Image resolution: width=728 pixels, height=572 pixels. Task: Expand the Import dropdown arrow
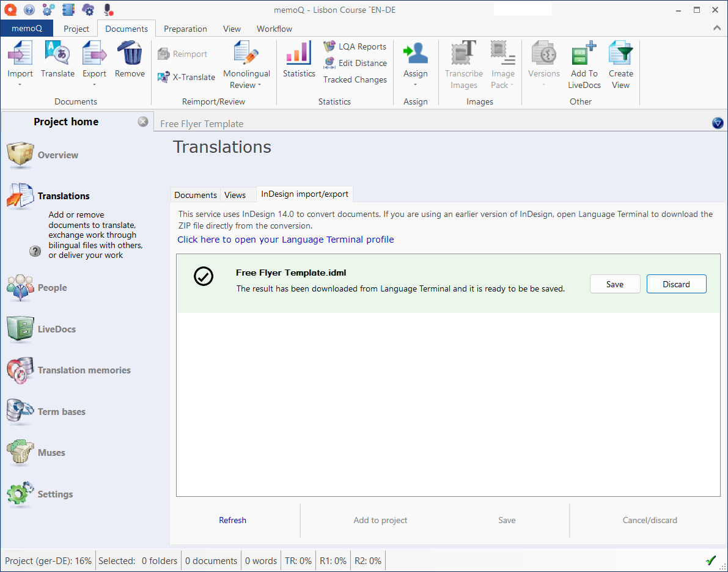click(x=20, y=85)
